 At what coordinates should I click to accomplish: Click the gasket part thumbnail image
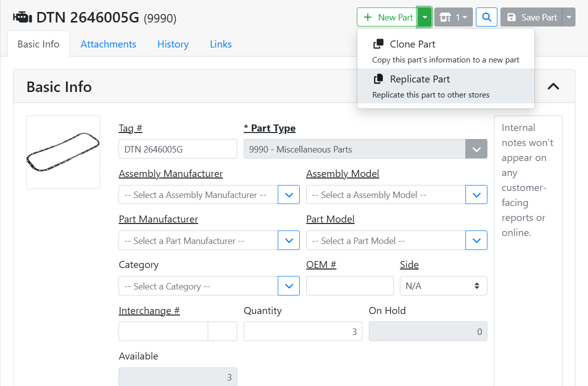pos(63,152)
